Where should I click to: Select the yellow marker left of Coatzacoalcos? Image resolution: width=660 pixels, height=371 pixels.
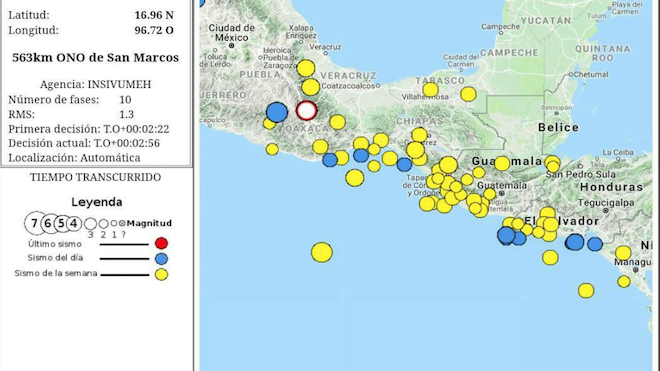[x=311, y=87]
